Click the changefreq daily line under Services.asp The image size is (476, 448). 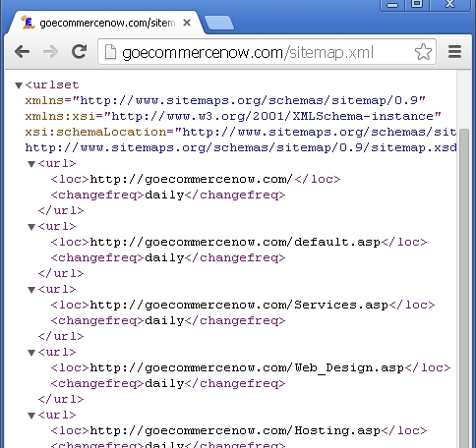tap(168, 320)
